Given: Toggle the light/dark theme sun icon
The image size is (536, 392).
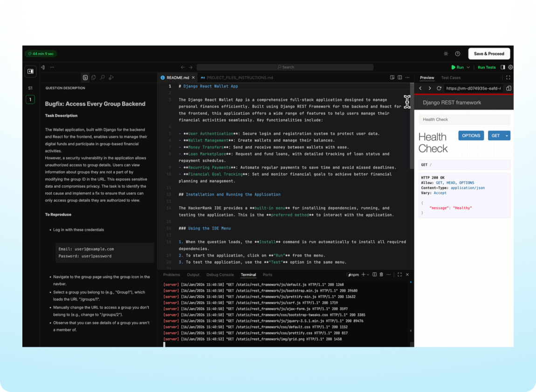Looking at the screenshot, I should coord(446,54).
